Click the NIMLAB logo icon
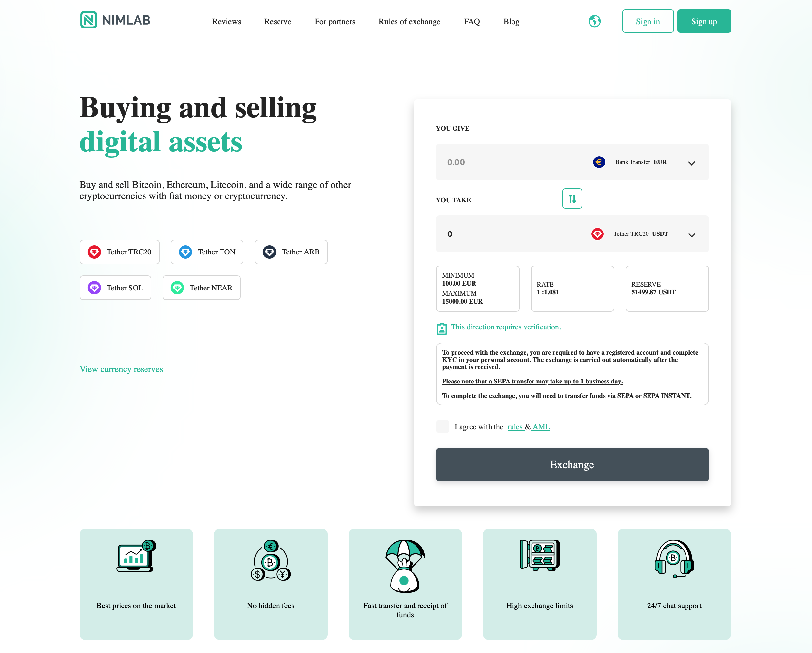Image resolution: width=812 pixels, height=653 pixels. click(x=88, y=20)
